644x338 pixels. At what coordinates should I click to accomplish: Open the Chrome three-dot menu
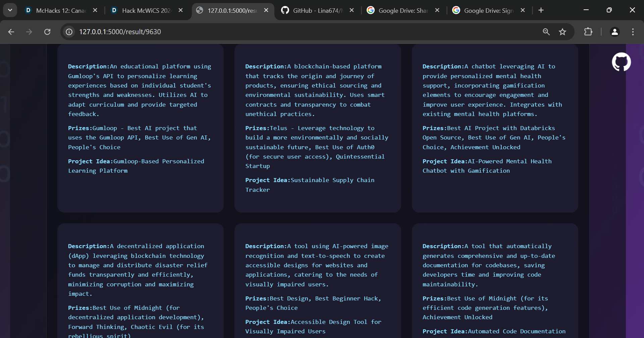[x=633, y=32]
